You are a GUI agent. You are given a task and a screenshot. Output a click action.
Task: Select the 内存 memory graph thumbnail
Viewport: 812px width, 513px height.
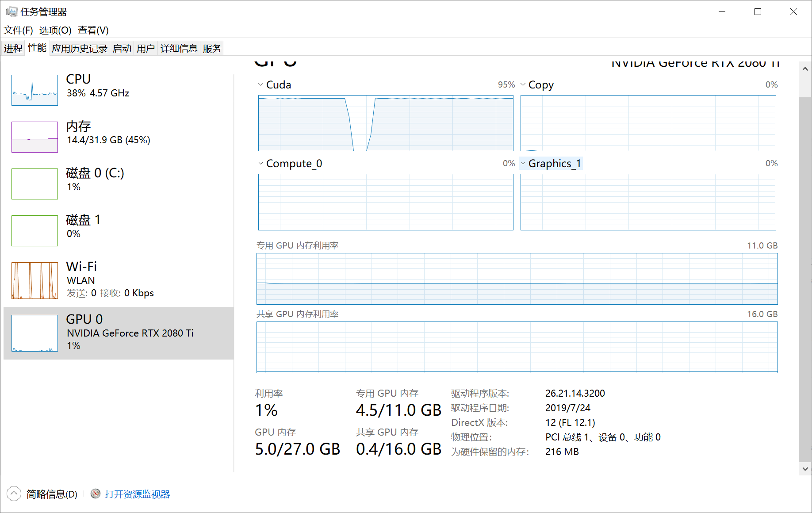(x=34, y=137)
